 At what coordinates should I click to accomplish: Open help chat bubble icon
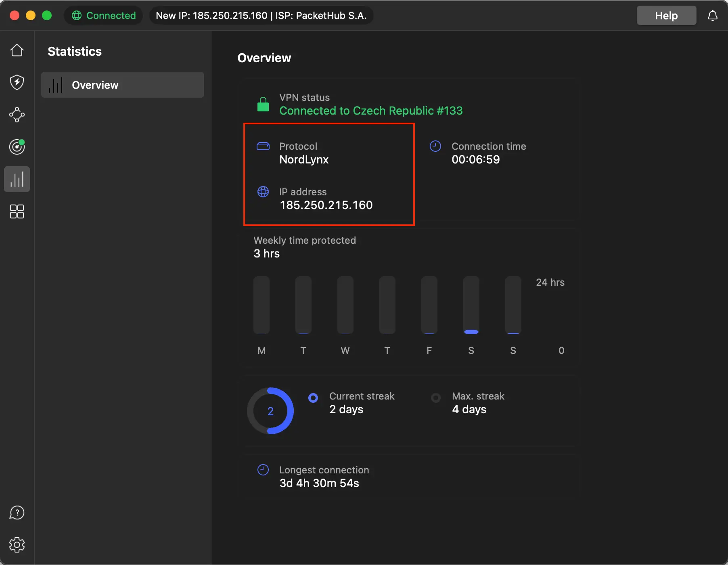pos(17,513)
